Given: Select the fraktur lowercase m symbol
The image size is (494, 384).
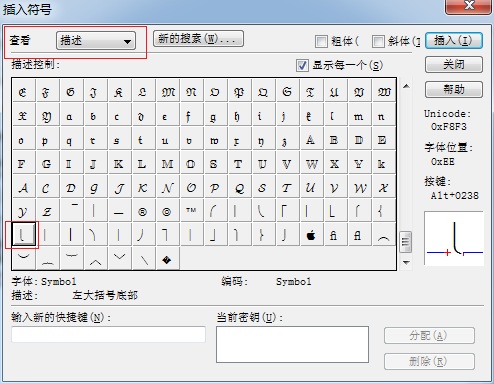Looking at the screenshot, I should tap(359, 116).
